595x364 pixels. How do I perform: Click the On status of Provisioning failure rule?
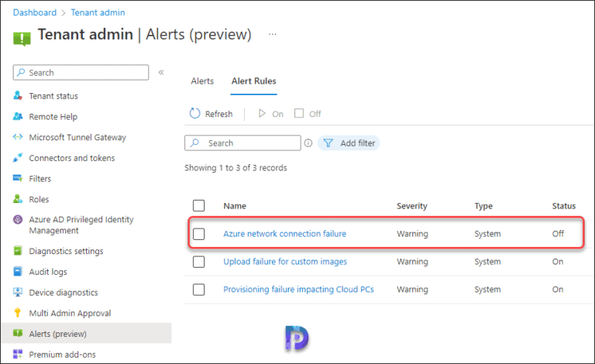pyautogui.click(x=558, y=290)
